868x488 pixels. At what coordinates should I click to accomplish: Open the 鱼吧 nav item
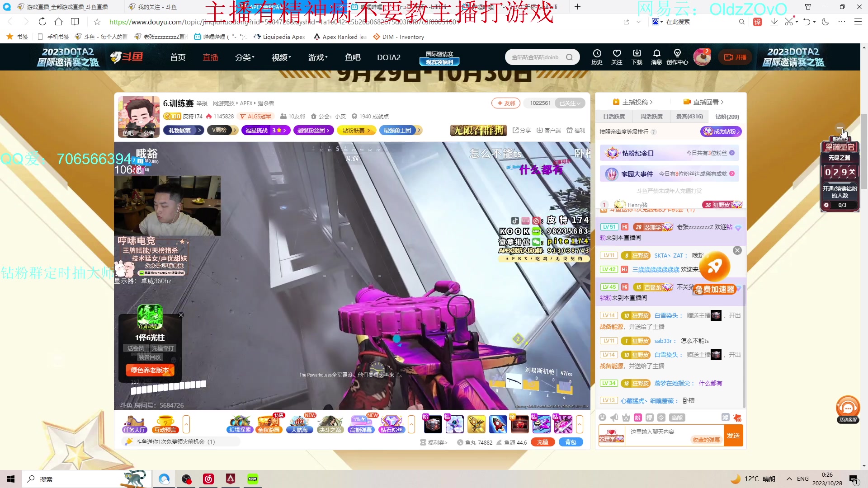pos(353,57)
